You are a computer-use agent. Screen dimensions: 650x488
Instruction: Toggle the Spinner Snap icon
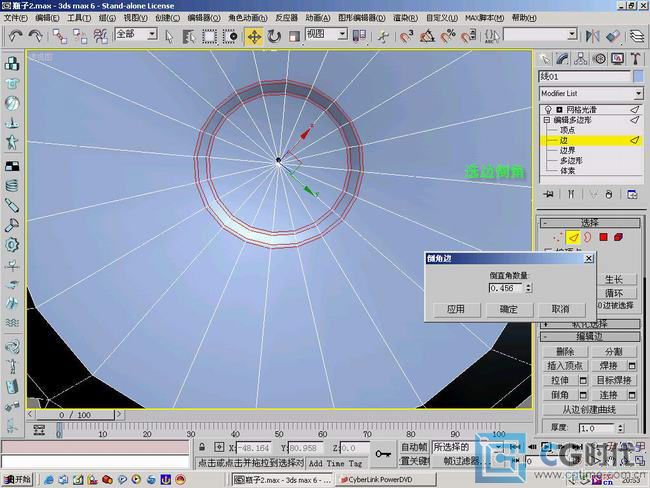(x=468, y=36)
